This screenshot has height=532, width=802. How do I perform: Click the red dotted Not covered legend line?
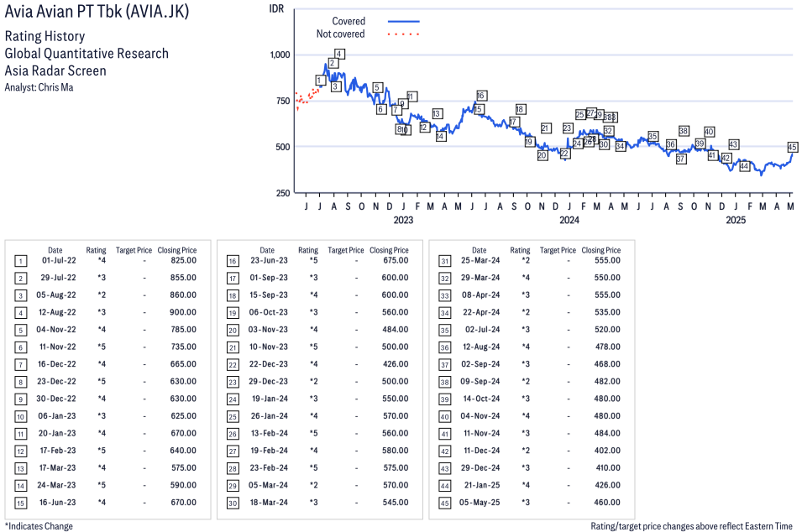tap(404, 34)
